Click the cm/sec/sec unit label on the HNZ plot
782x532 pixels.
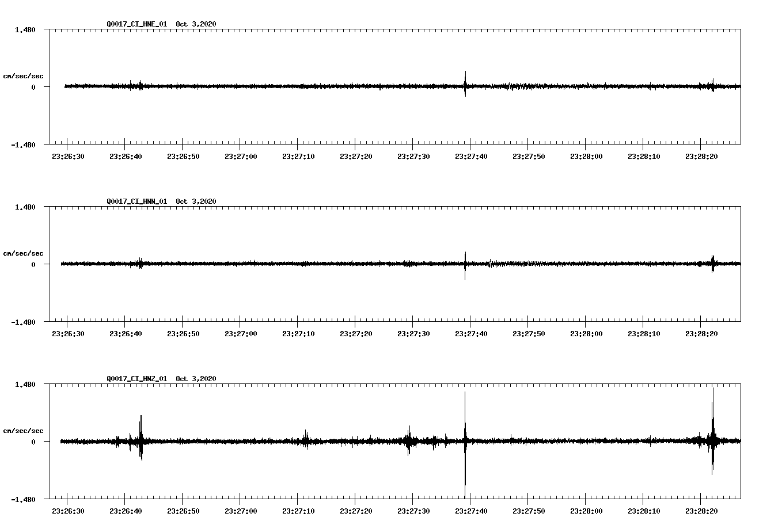coord(23,430)
